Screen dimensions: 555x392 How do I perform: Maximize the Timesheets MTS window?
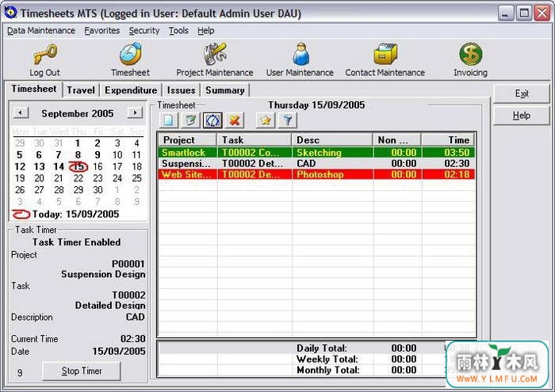click(x=524, y=13)
